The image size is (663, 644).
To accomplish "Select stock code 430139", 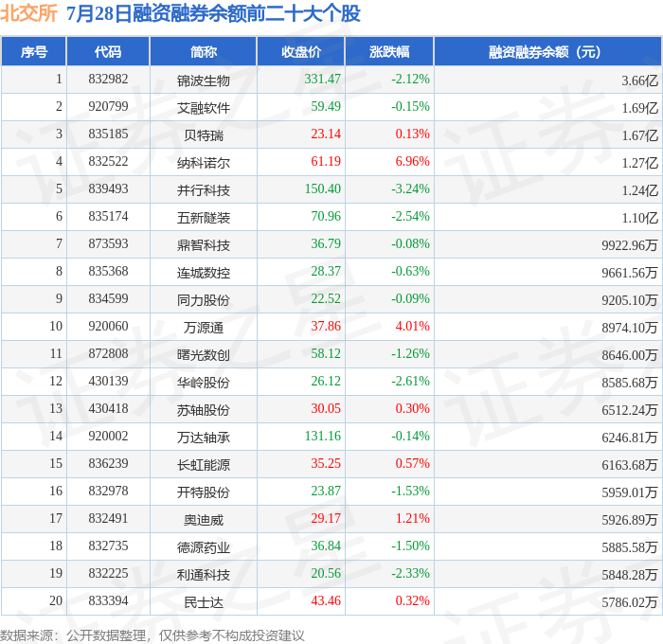I will (108, 382).
